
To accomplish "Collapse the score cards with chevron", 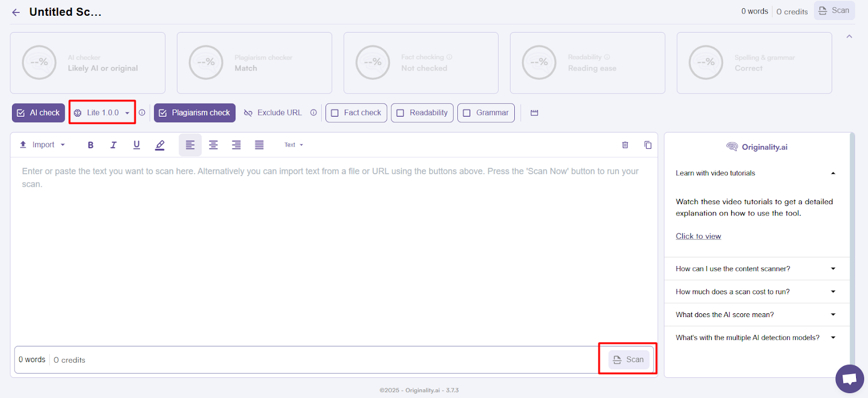I will [x=850, y=36].
